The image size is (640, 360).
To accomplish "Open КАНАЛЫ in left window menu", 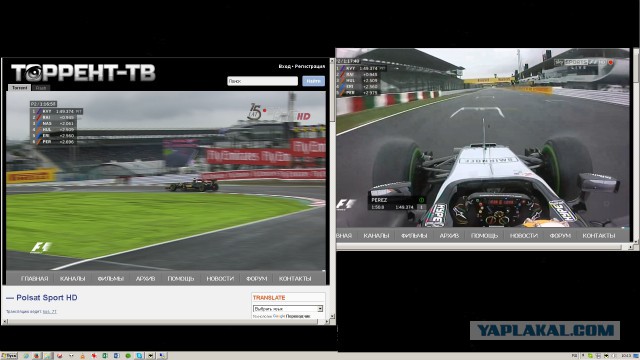I will tap(72, 278).
